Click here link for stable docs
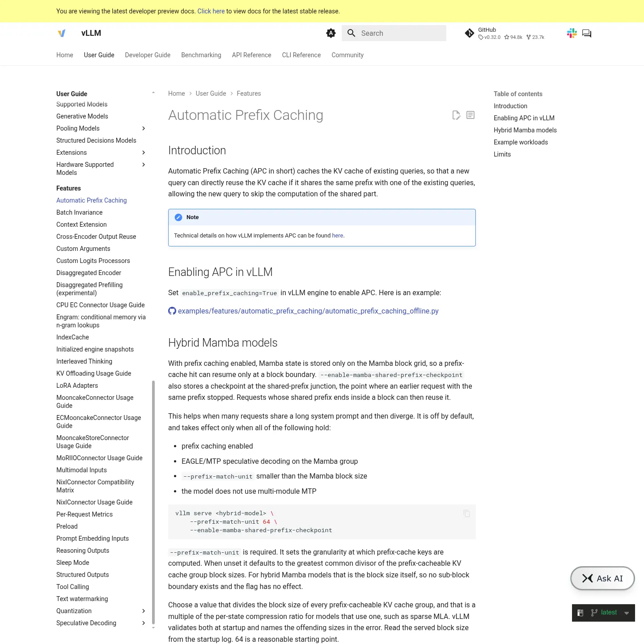This screenshot has width=644, height=644. [211, 11]
